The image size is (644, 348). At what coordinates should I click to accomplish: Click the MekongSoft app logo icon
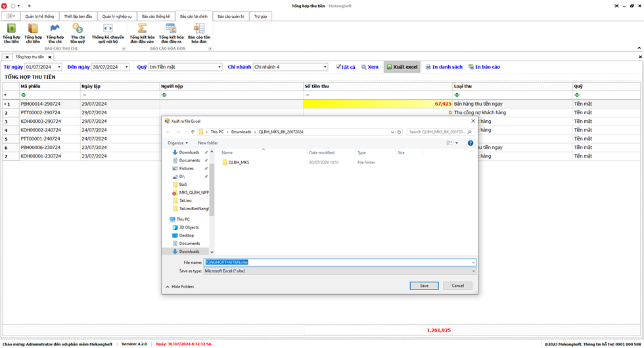4,6
